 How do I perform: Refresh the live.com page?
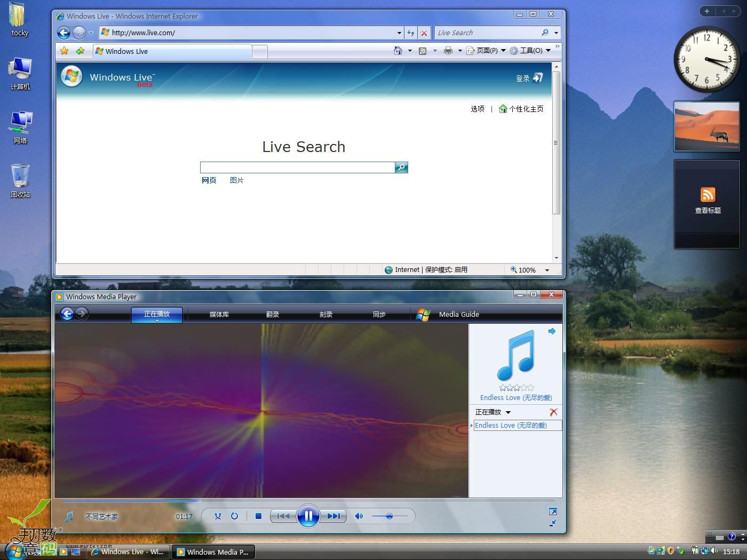tap(410, 33)
